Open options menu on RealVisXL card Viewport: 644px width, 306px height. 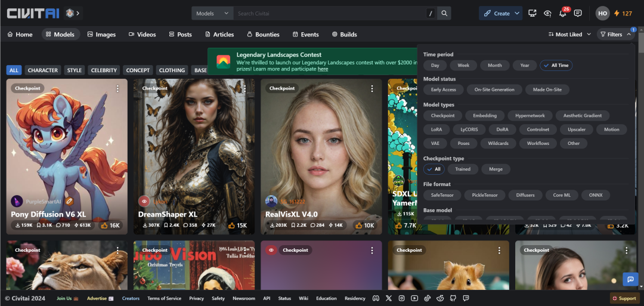point(371,89)
